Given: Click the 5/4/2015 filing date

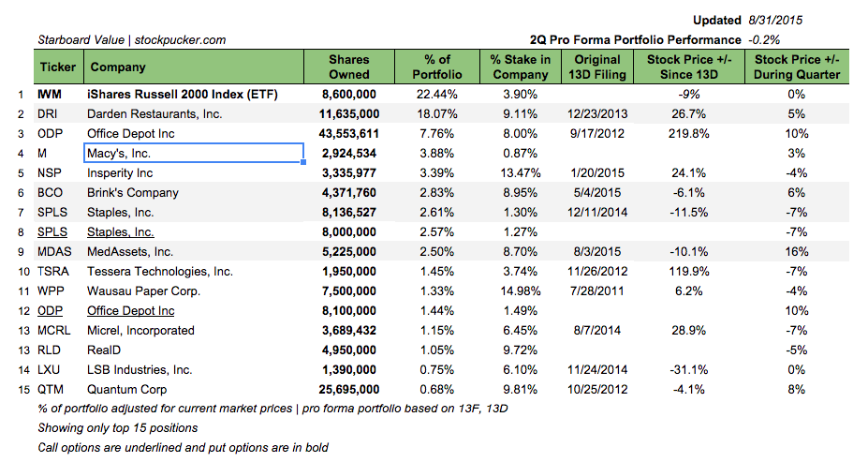Looking at the screenshot, I should (597, 193).
